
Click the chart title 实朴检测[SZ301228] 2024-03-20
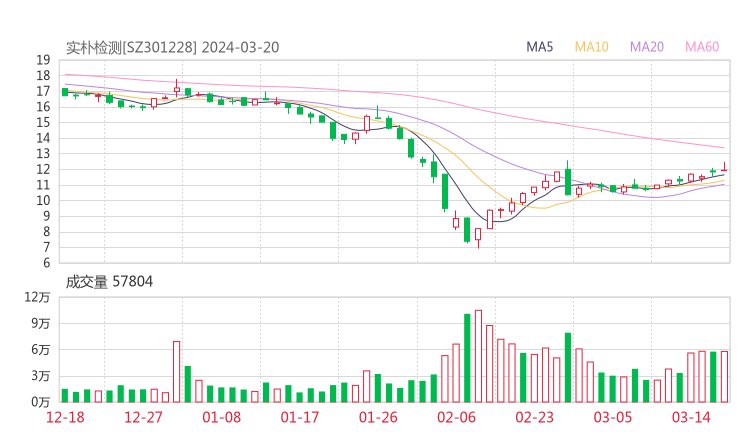[x=172, y=47]
